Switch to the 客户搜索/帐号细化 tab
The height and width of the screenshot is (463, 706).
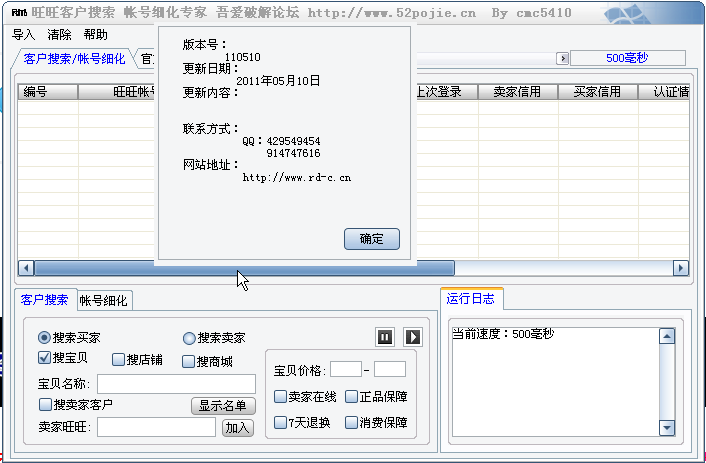[74, 59]
